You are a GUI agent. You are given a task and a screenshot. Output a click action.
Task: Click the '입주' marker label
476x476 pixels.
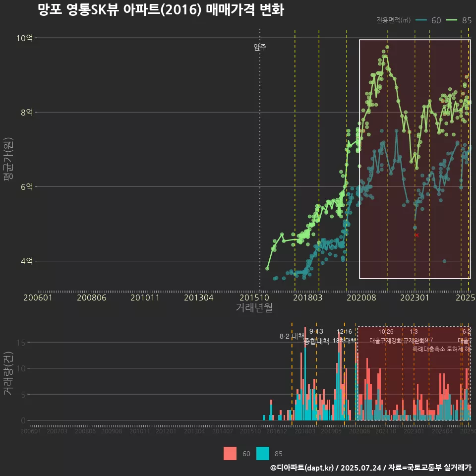click(260, 47)
